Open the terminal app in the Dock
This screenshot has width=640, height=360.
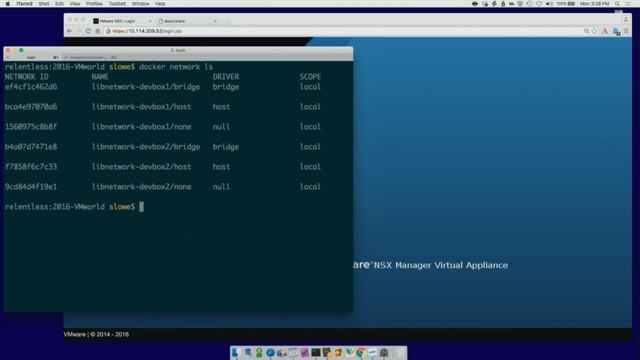(316, 353)
